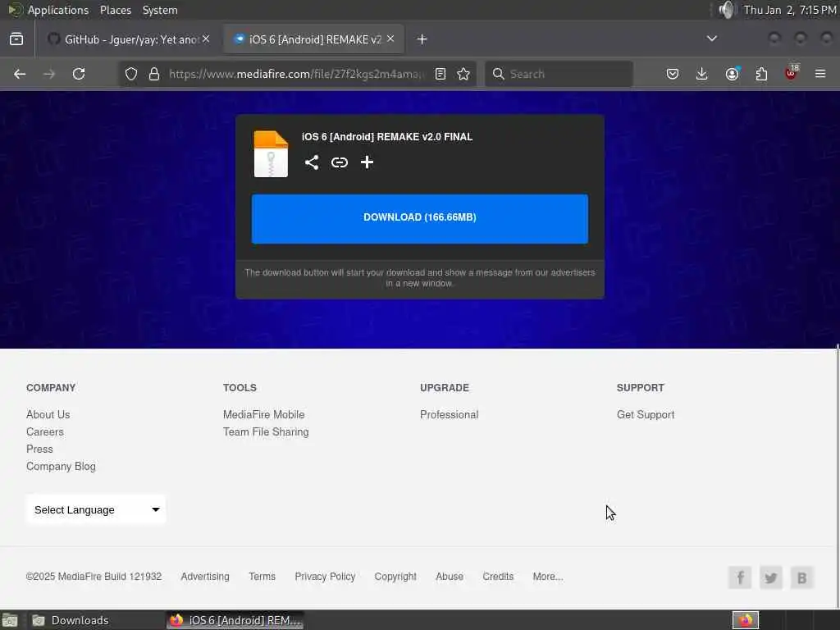Open the Applications menu
840x630 pixels.
coord(48,10)
